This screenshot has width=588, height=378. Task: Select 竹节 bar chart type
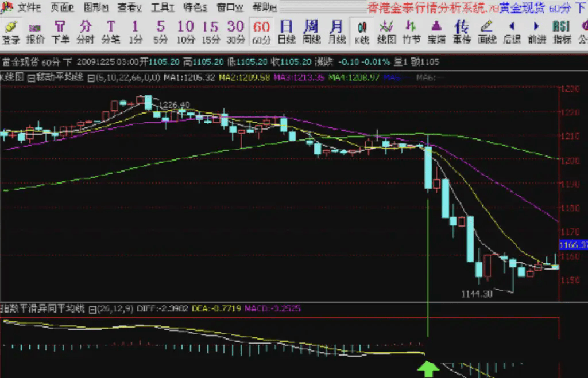tap(411, 32)
